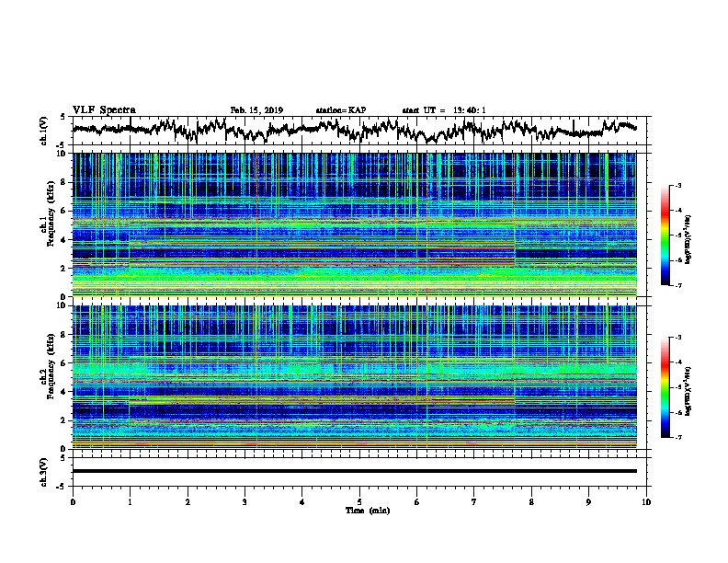
Task: Click the time axis tick label "1"
Action: tap(130, 502)
